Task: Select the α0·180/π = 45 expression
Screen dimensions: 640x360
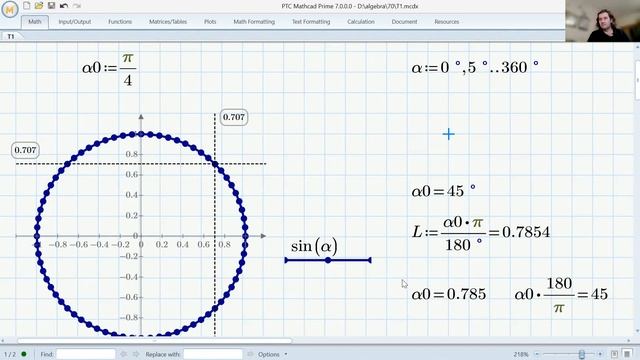Action: (x=561, y=295)
